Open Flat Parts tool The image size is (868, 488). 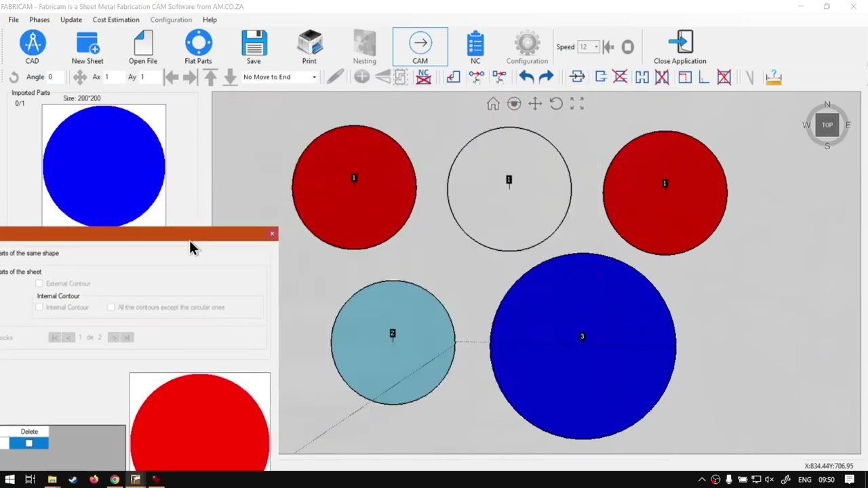[x=198, y=47]
